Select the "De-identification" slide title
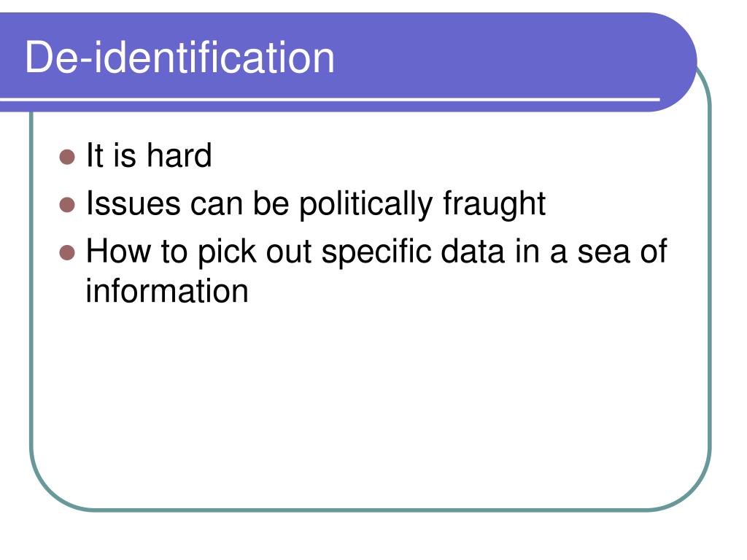This screenshot has height=560, width=747. [180, 57]
